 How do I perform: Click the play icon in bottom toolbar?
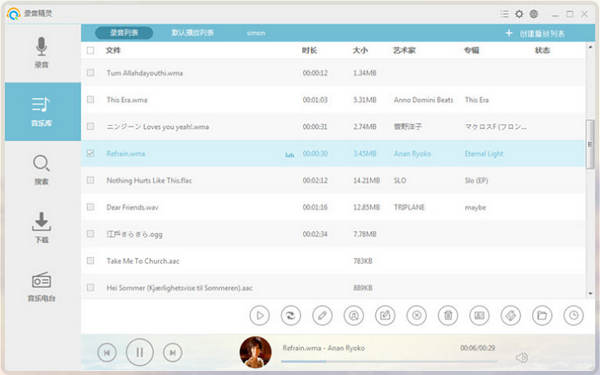(259, 316)
